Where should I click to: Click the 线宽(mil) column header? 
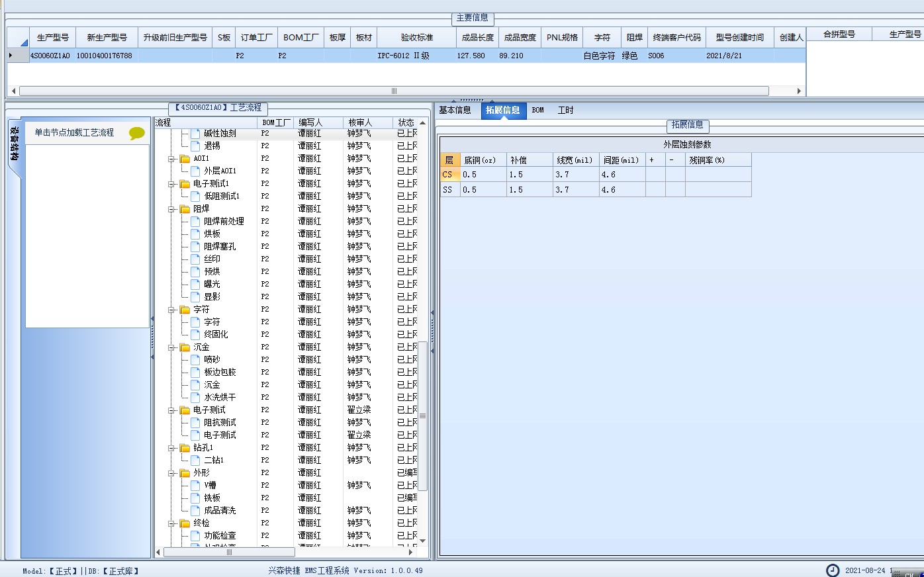point(575,160)
